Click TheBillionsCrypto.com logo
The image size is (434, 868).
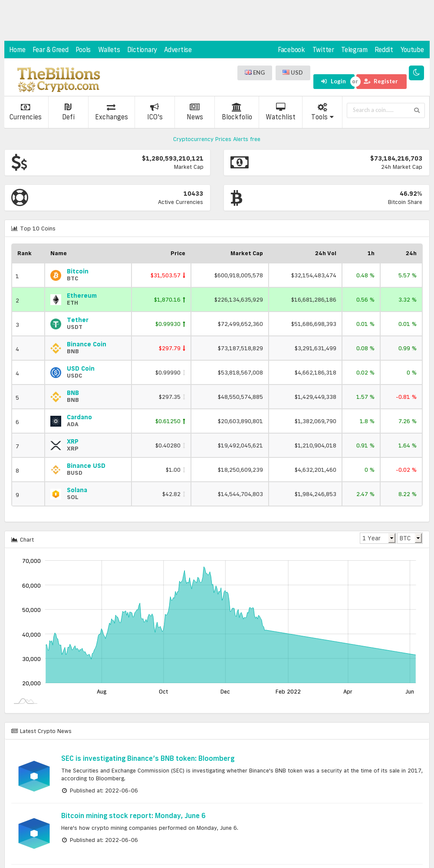tap(59, 79)
